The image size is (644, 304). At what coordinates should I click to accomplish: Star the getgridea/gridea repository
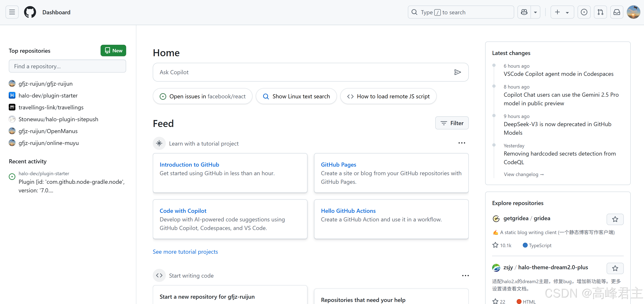coord(615,219)
